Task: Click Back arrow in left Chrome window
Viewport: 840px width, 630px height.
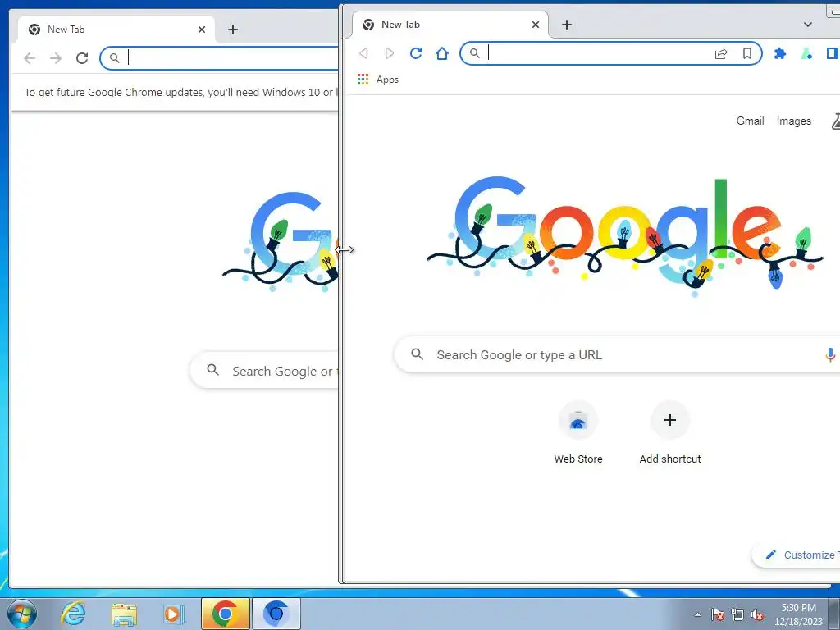Action: tap(30, 58)
